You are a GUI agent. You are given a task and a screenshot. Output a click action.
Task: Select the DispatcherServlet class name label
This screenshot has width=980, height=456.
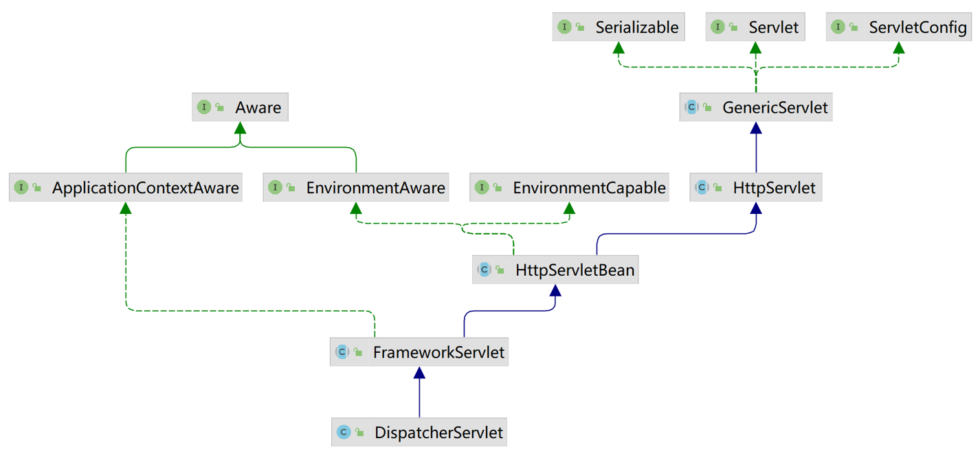[438, 433]
